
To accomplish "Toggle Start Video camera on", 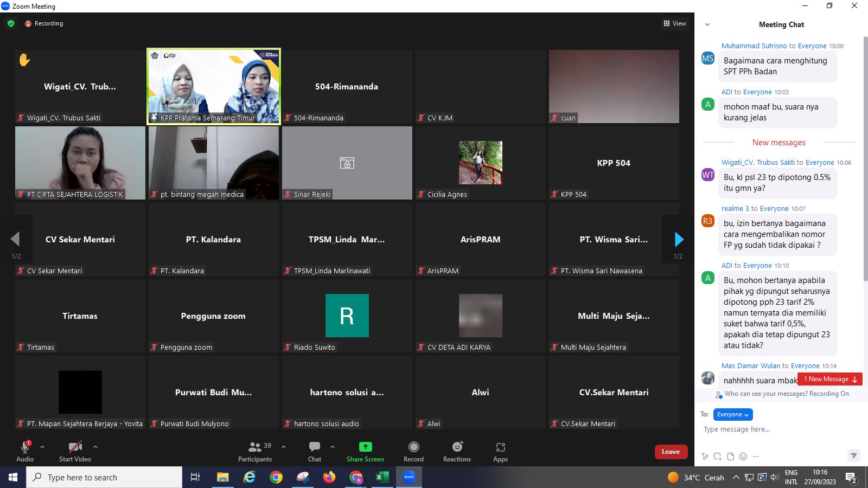I will [x=75, y=451].
